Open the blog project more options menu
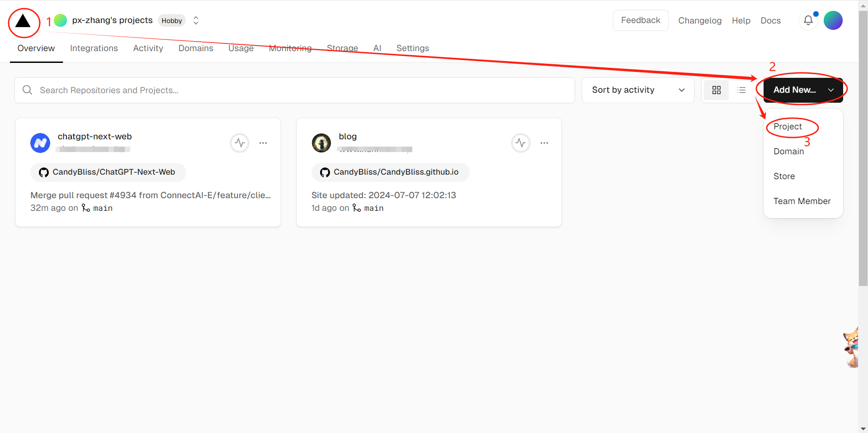The height and width of the screenshot is (433, 868). click(544, 143)
